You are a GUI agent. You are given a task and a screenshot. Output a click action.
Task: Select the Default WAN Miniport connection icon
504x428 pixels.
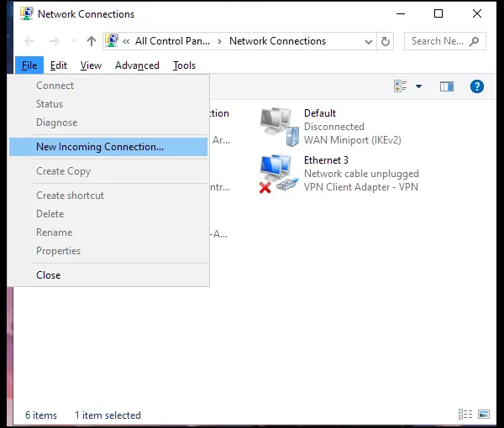coord(279,126)
